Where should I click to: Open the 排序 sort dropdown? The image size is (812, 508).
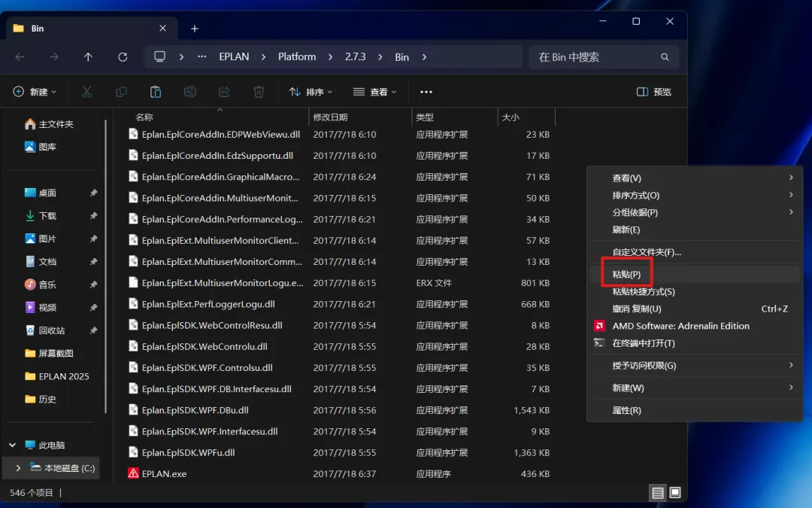(311, 92)
